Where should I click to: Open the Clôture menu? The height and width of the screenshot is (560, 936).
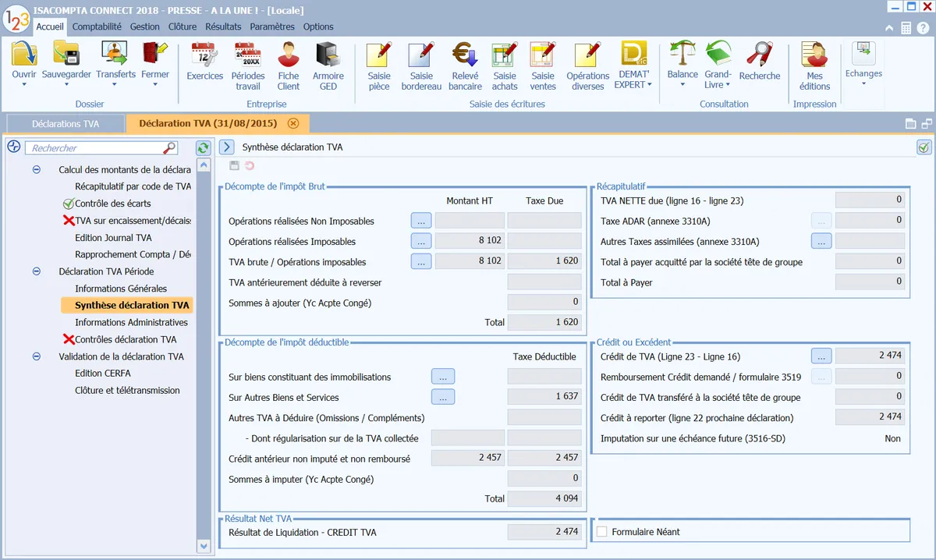[x=182, y=27]
